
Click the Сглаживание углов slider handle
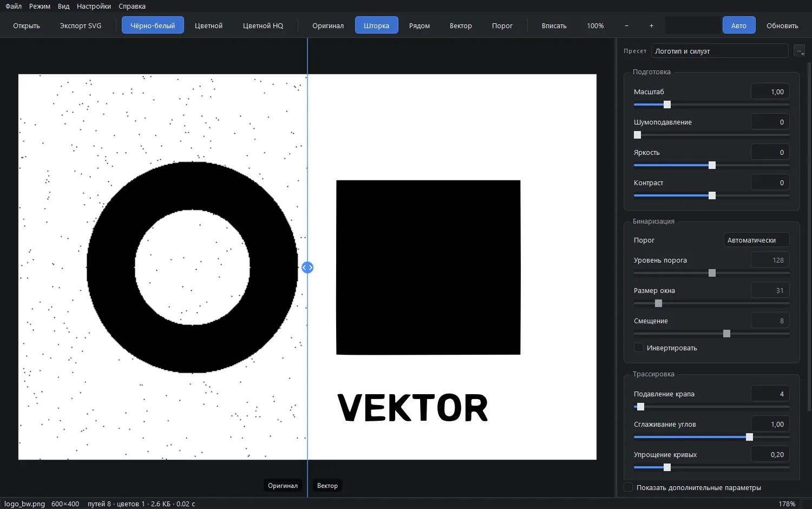click(749, 437)
